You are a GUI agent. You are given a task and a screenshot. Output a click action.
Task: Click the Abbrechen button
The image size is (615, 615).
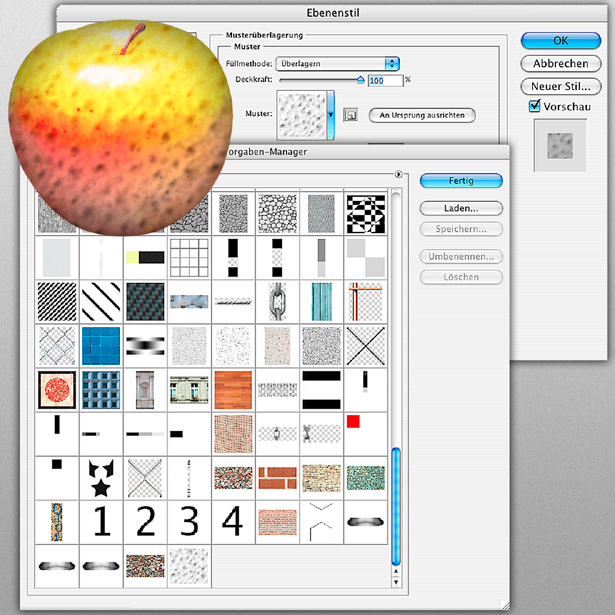point(560,64)
